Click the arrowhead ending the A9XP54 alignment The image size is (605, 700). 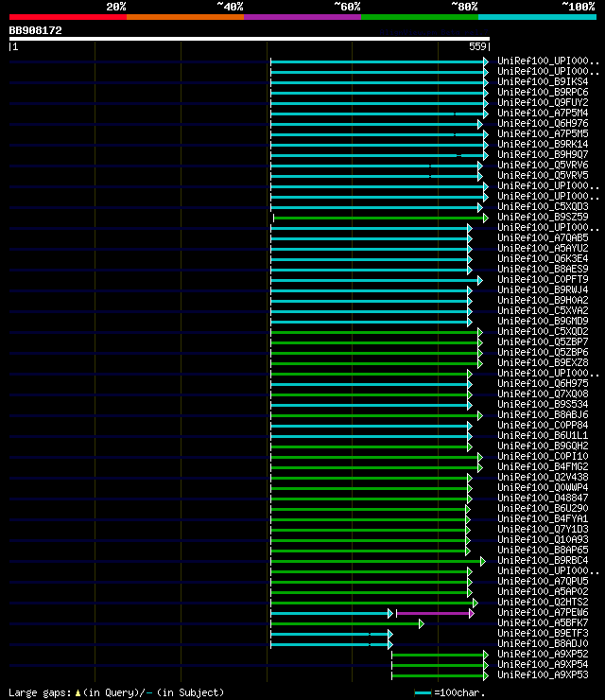click(486, 666)
